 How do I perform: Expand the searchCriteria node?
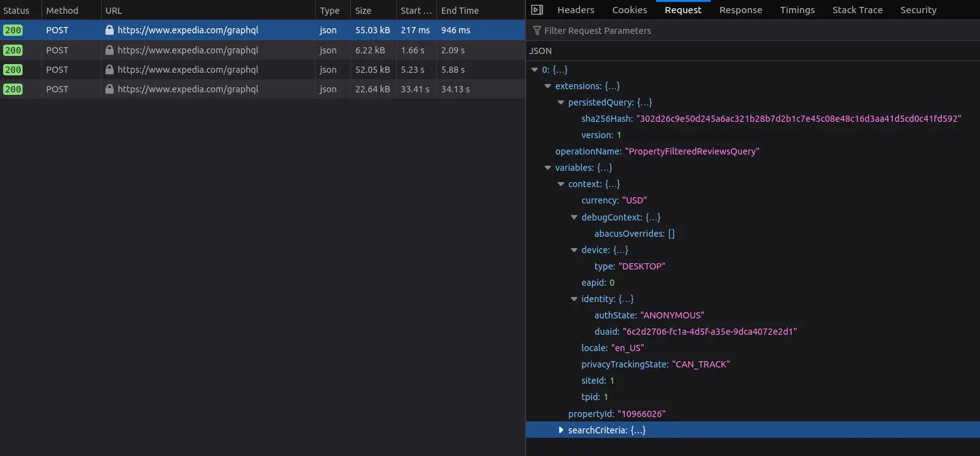(561, 430)
